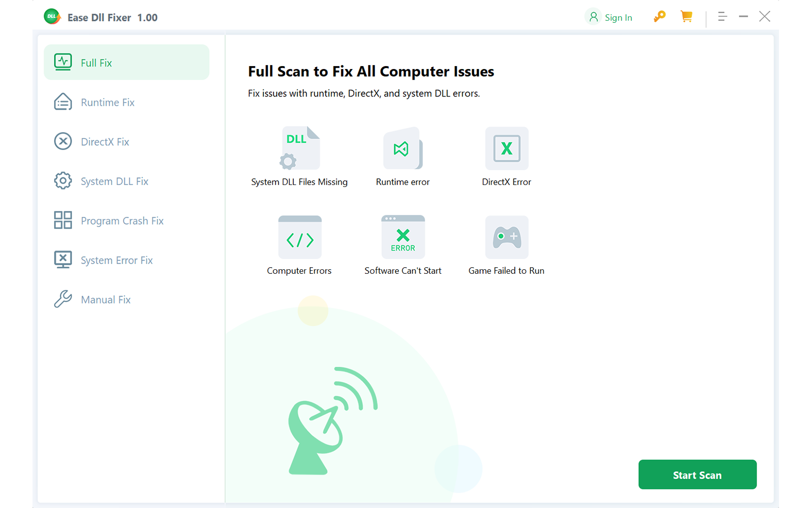Click 'DirectX Error' label
This screenshot has height=508, width=812.
[506, 182]
